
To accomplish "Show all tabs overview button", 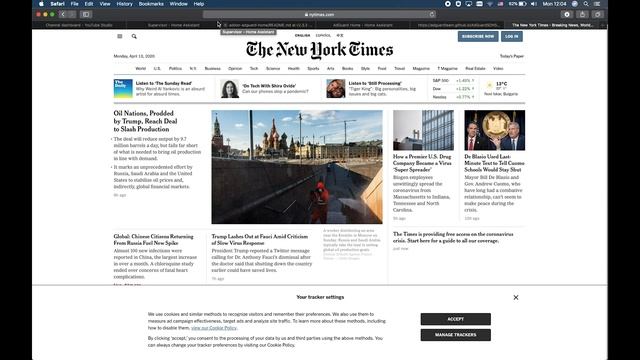I will click(x=598, y=14).
